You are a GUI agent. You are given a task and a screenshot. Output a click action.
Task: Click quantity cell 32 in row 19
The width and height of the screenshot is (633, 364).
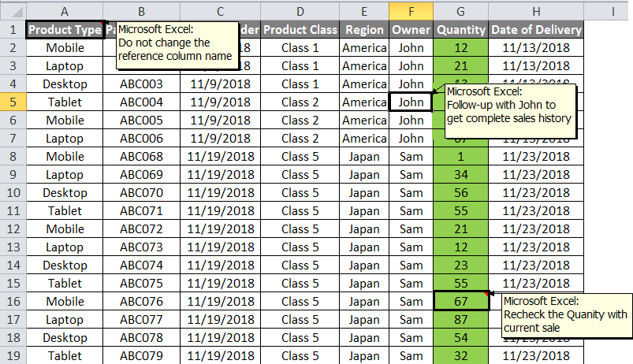pyautogui.click(x=460, y=355)
